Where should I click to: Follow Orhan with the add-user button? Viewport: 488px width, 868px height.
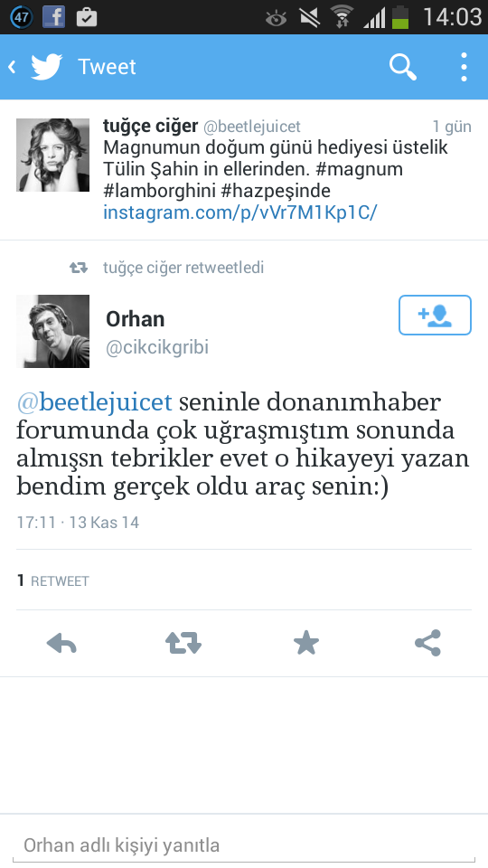click(435, 315)
